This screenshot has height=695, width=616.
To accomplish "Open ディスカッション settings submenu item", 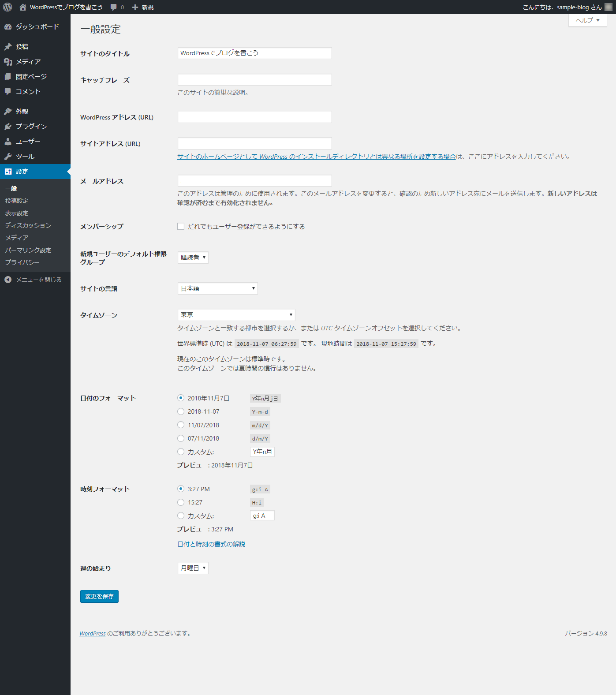I will tap(28, 225).
